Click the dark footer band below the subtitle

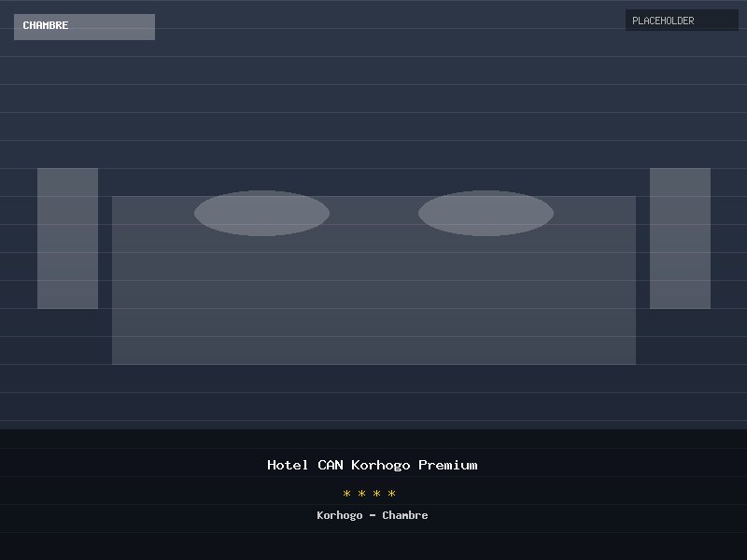point(373,544)
